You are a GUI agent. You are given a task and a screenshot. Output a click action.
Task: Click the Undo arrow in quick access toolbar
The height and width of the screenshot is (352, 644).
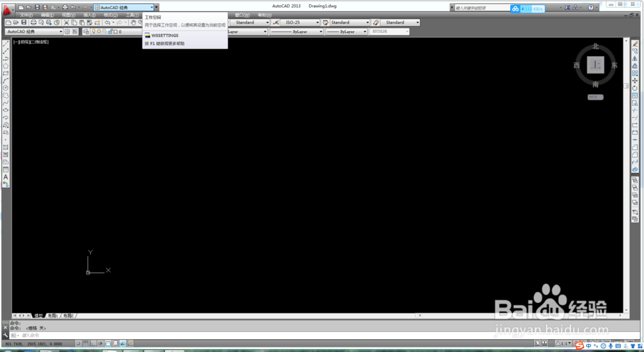pyautogui.click(x=73, y=7)
